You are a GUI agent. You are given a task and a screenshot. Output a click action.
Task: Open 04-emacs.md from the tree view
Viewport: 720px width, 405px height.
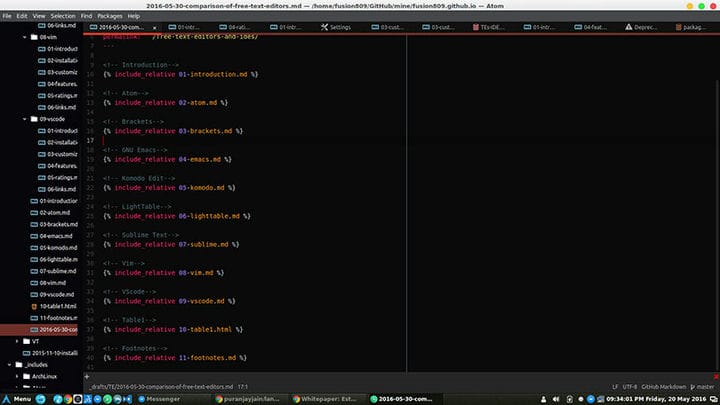coord(56,236)
